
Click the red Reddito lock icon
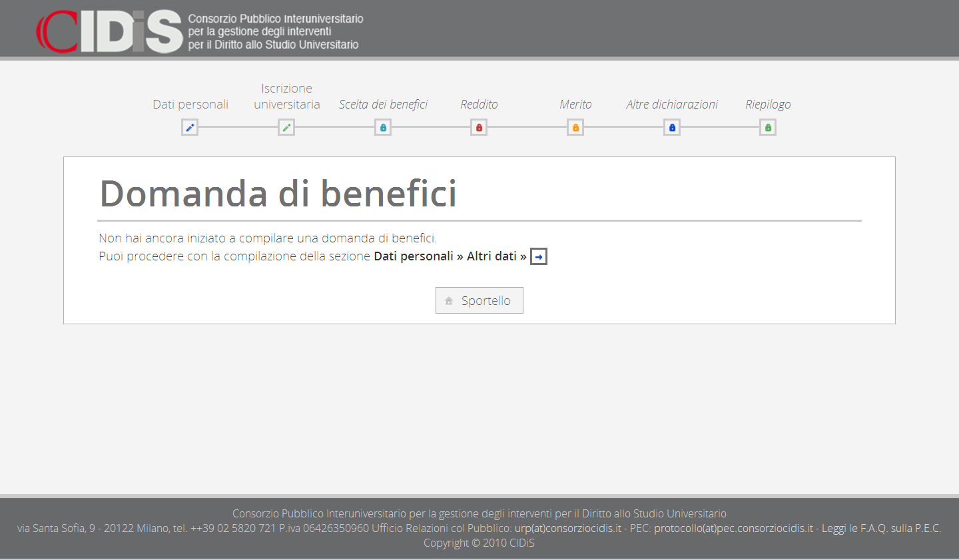tap(479, 127)
